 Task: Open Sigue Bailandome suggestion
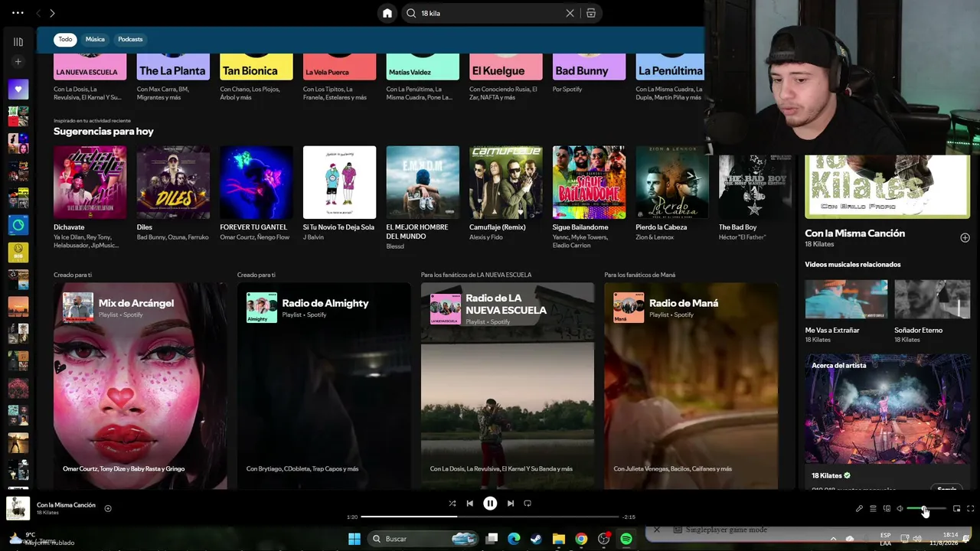(x=589, y=197)
